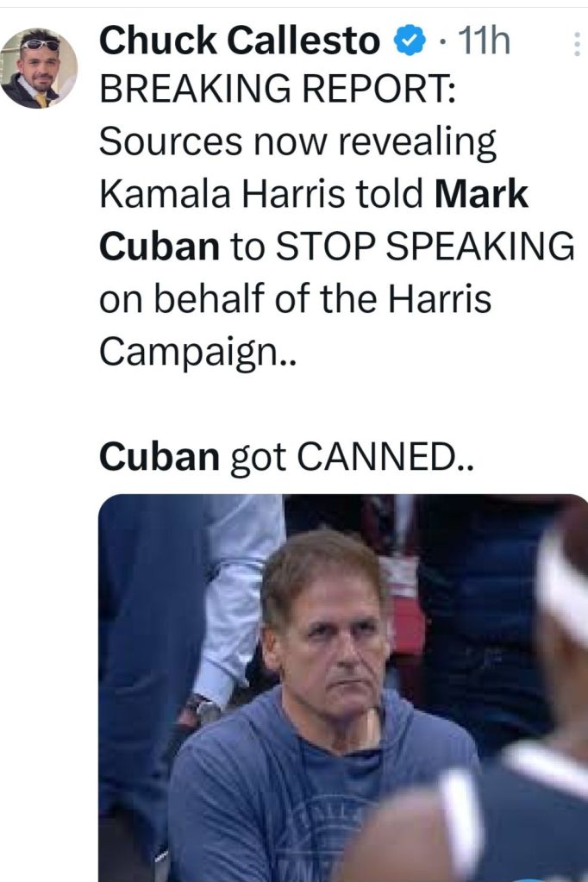
Task: Click bold "Cuban" before "got CANNED"
Action: point(160,458)
